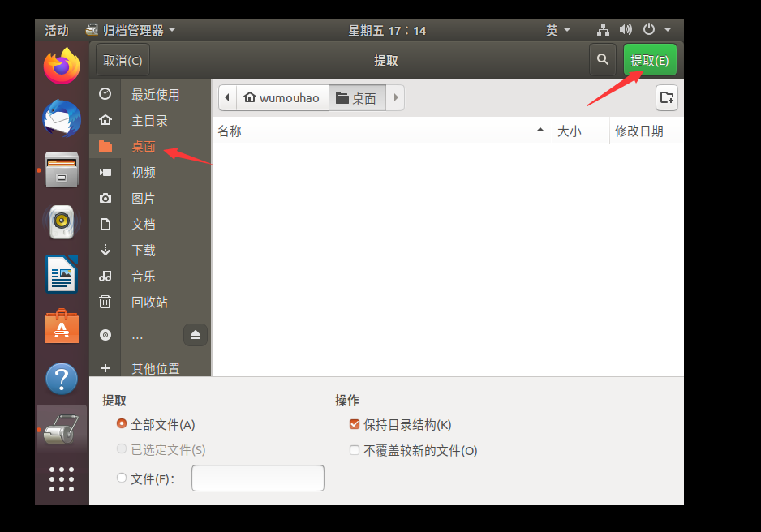Image resolution: width=761 pixels, height=532 pixels.
Task: Expand the system power menu arrow
Action: pos(668,30)
